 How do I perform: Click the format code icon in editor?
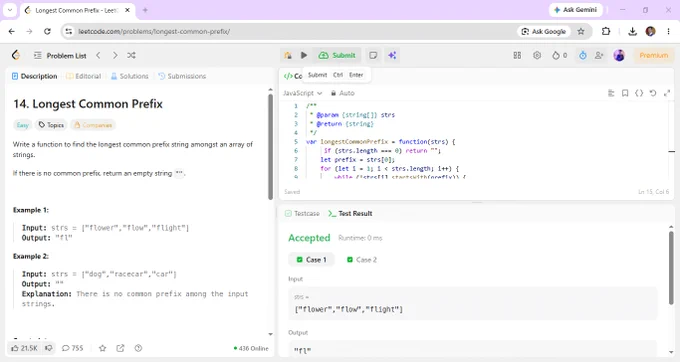(611, 93)
